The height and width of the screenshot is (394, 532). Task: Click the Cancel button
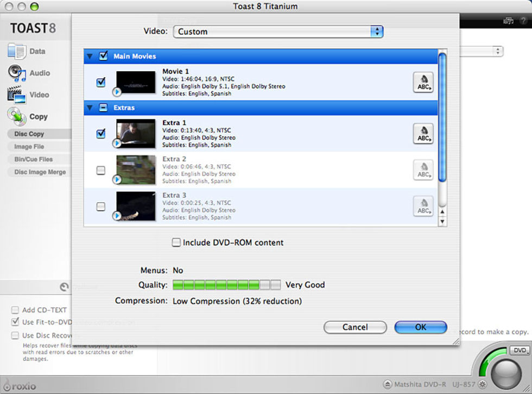click(355, 327)
